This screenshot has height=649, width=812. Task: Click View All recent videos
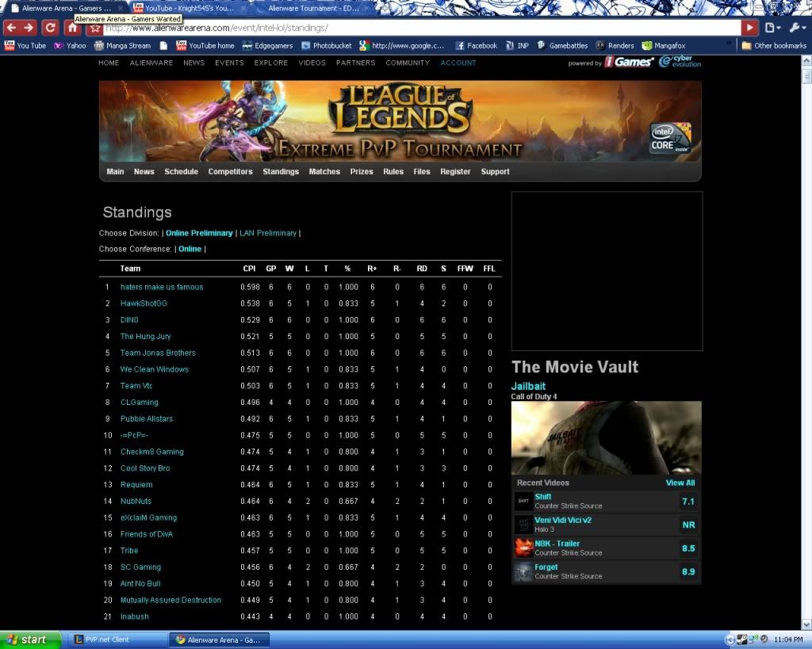680,483
